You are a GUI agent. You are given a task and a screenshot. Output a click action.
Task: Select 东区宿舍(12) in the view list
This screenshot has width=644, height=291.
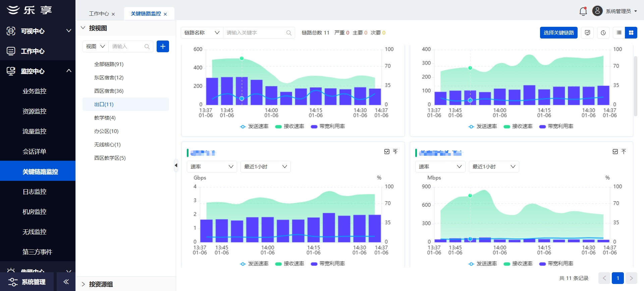point(109,77)
